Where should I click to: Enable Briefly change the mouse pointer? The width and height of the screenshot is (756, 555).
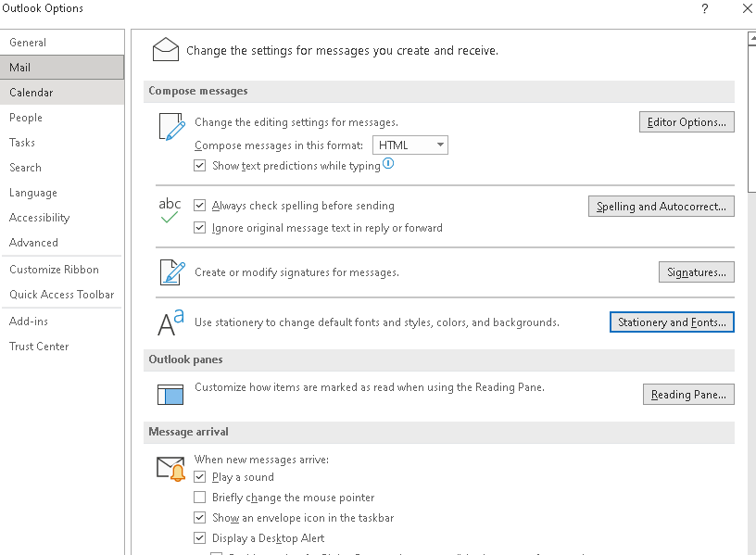[x=199, y=497]
